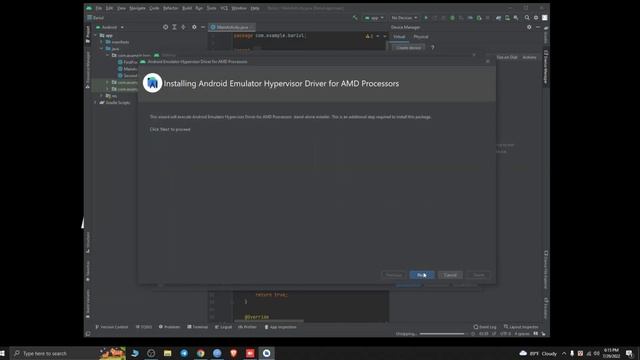Click the background task progress bar
This screenshot has width=640, height=360.
click(442, 334)
